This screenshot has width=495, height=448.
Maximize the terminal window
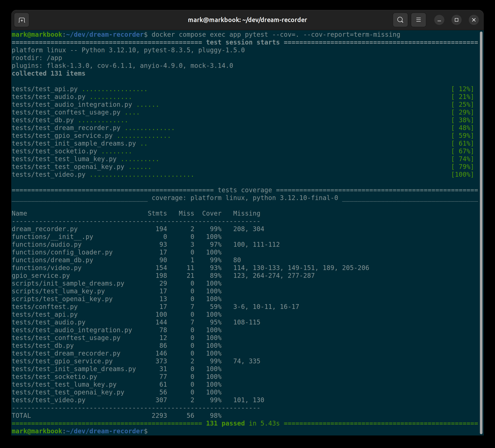(457, 20)
